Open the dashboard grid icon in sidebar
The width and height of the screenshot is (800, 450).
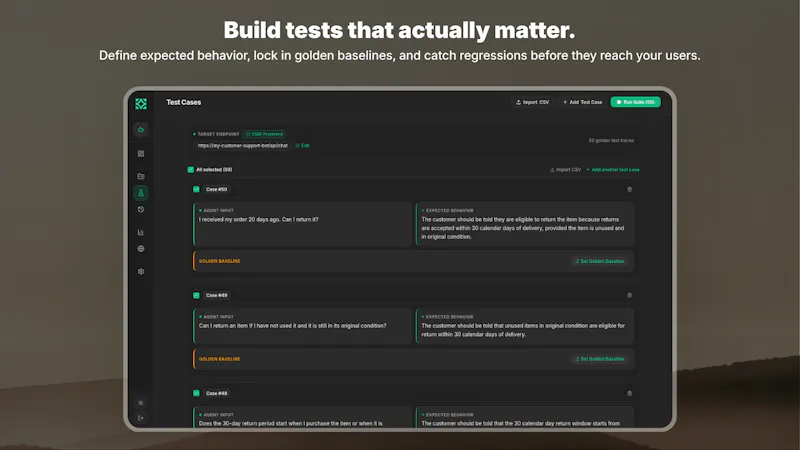pyautogui.click(x=141, y=154)
